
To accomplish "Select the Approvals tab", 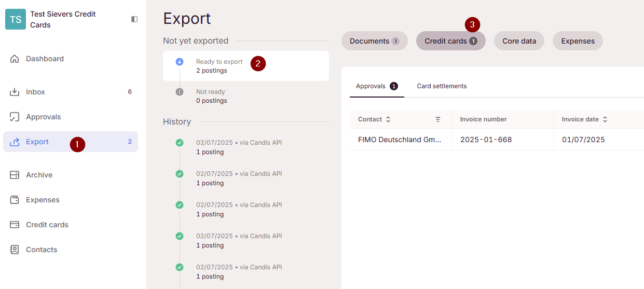I will 371,86.
